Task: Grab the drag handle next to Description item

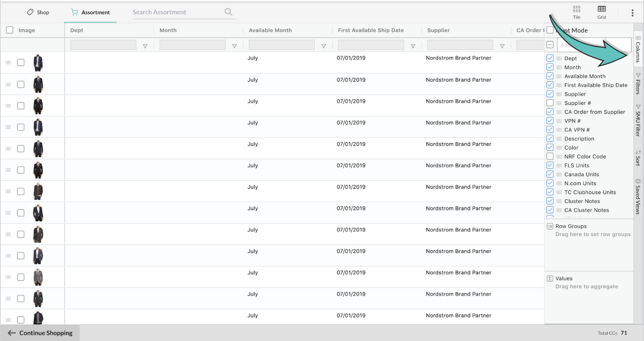Action: tap(559, 139)
